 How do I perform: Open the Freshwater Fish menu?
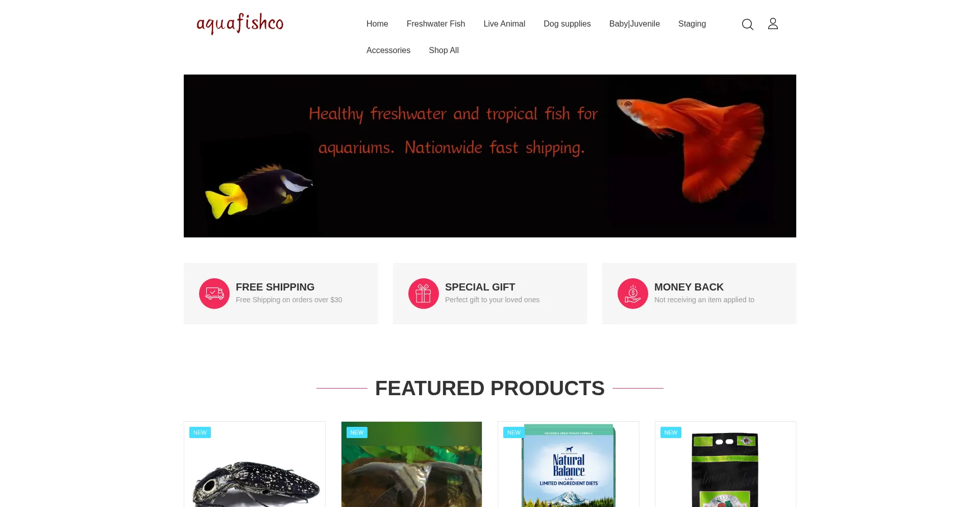coord(436,23)
